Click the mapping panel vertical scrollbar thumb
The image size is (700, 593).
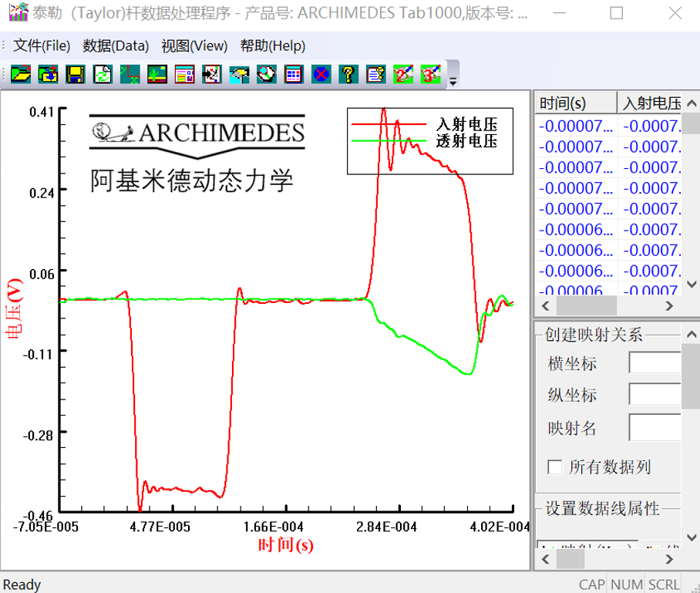[692, 376]
